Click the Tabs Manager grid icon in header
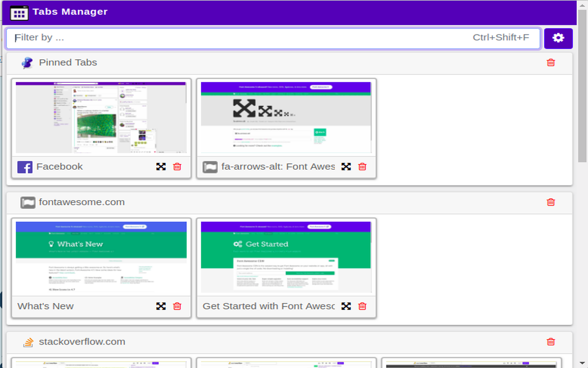 [19, 12]
